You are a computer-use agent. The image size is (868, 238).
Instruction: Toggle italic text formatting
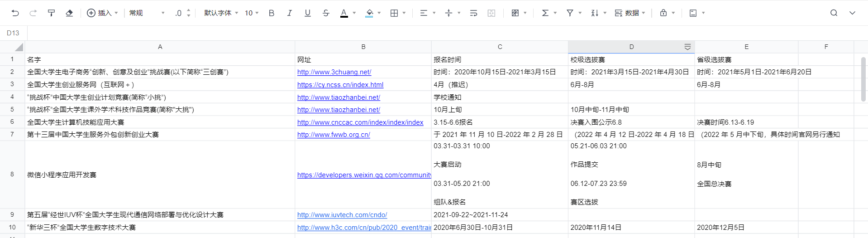tap(290, 13)
